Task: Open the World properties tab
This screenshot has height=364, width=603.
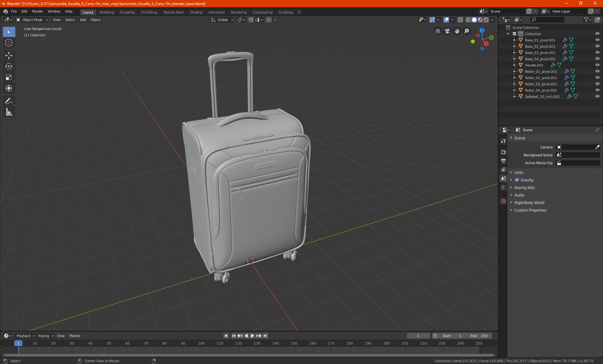Action: pos(503,187)
